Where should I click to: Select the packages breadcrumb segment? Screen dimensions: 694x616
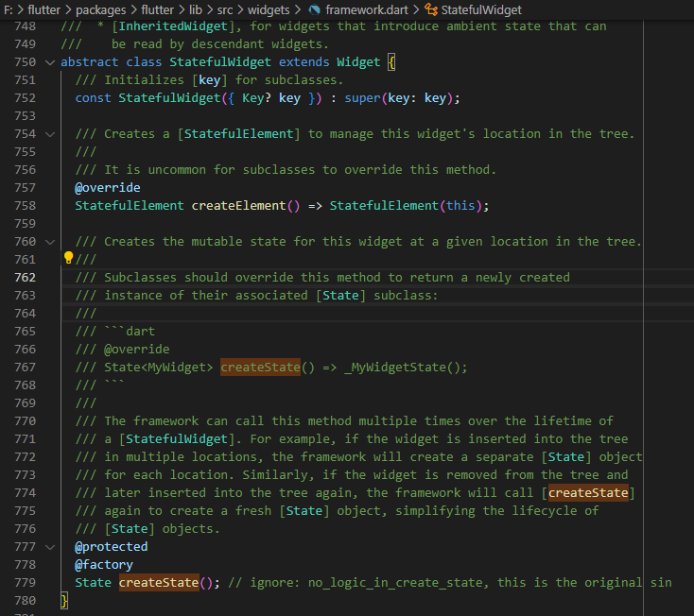point(100,9)
